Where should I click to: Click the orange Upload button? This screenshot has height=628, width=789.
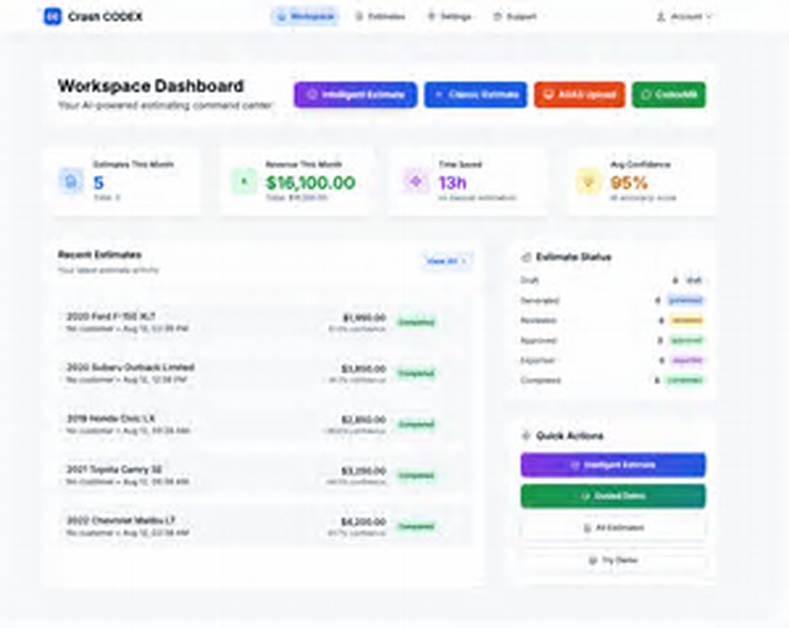pyautogui.click(x=580, y=95)
